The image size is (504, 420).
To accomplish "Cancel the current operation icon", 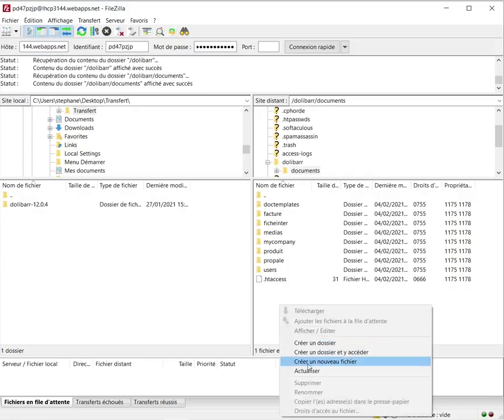I will [107, 32].
